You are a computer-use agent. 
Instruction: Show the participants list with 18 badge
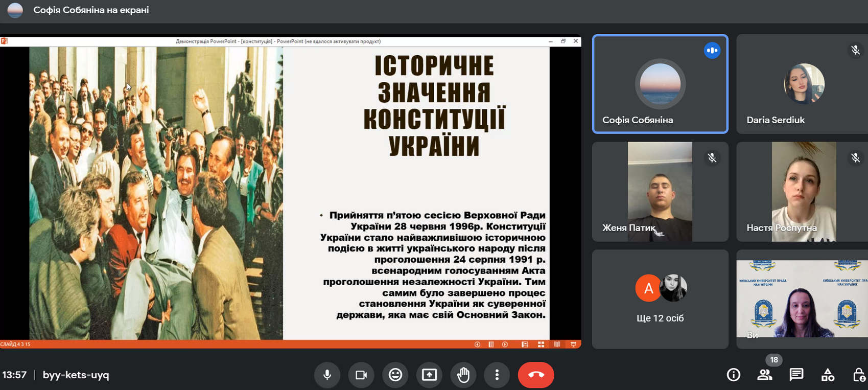pos(765,375)
